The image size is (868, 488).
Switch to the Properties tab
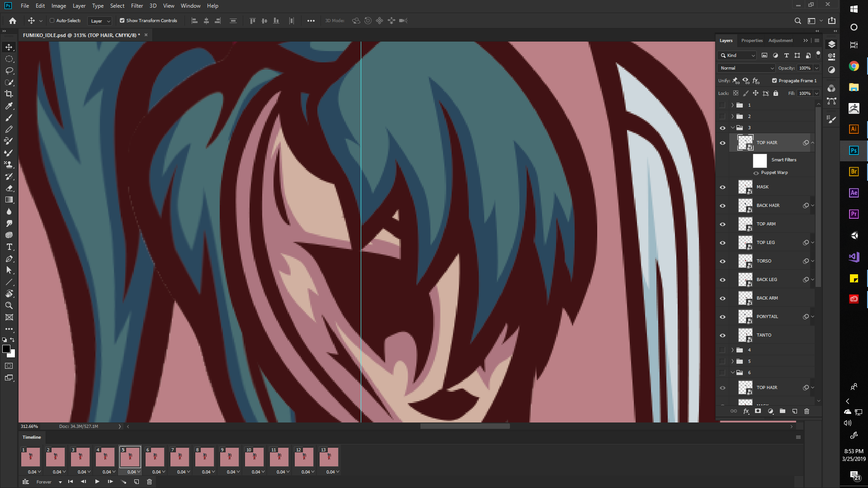pyautogui.click(x=752, y=41)
